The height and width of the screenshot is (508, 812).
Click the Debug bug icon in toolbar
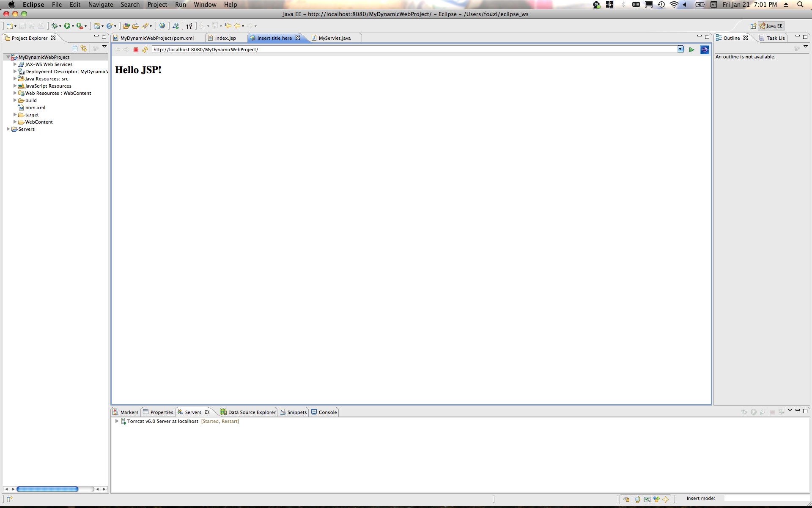[55, 26]
